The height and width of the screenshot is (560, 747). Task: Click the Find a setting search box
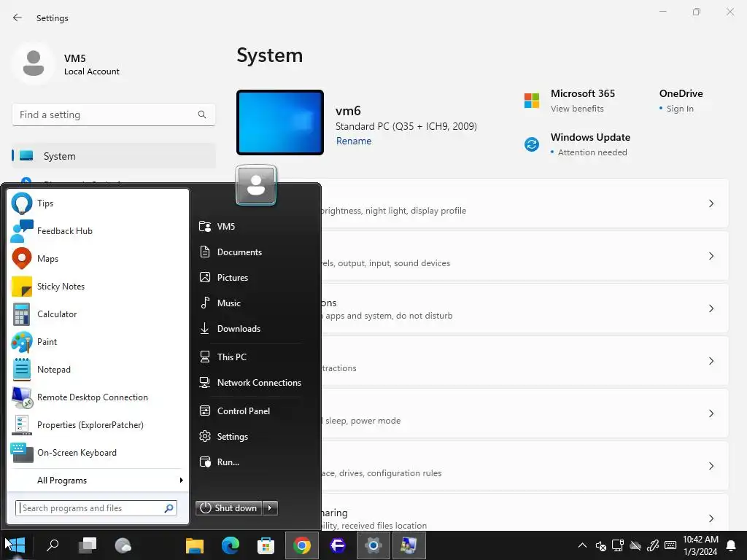point(113,114)
